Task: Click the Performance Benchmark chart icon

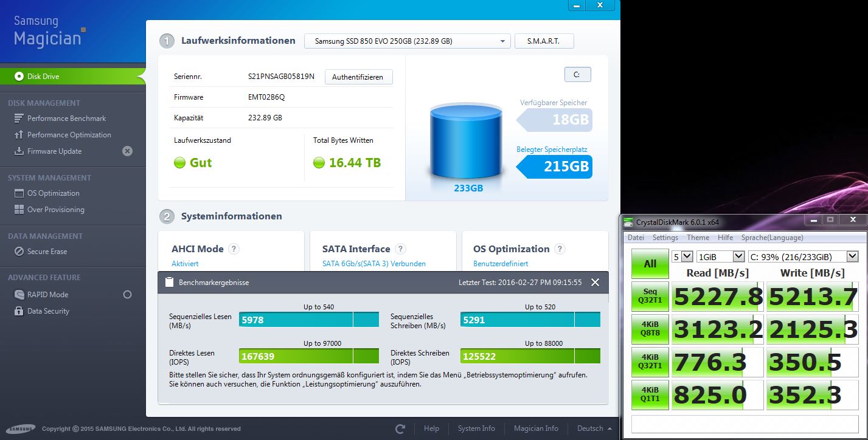Action: (18, 119)
